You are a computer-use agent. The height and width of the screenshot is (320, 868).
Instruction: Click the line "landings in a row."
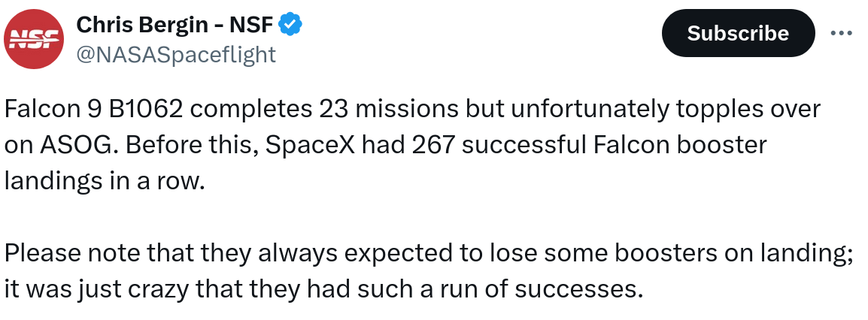[105, 181]
